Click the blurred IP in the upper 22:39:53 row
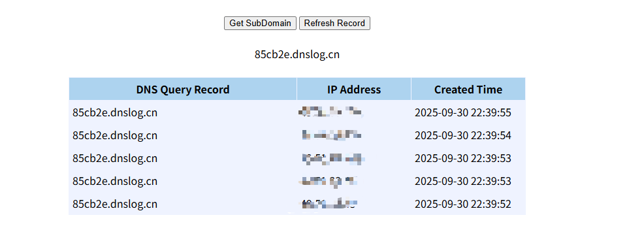The width and height of the screenshot is (644, 245). (x=333, y=158)
